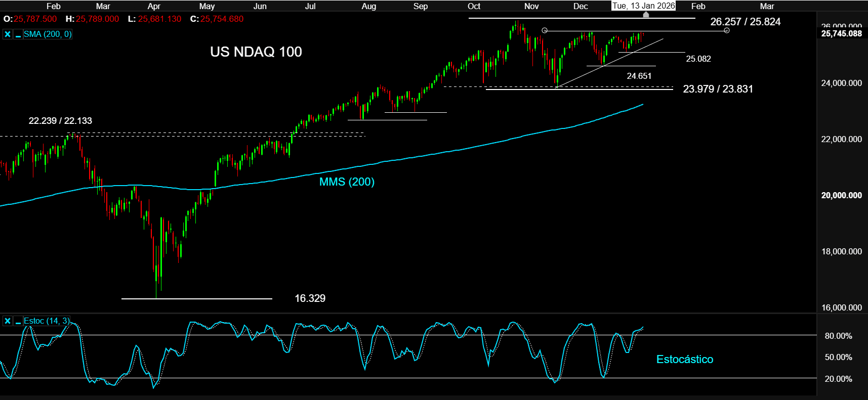Select the 'MMS (200)' moving average label
The width and height of the screenshot is (868, 400).
[347, 182]
